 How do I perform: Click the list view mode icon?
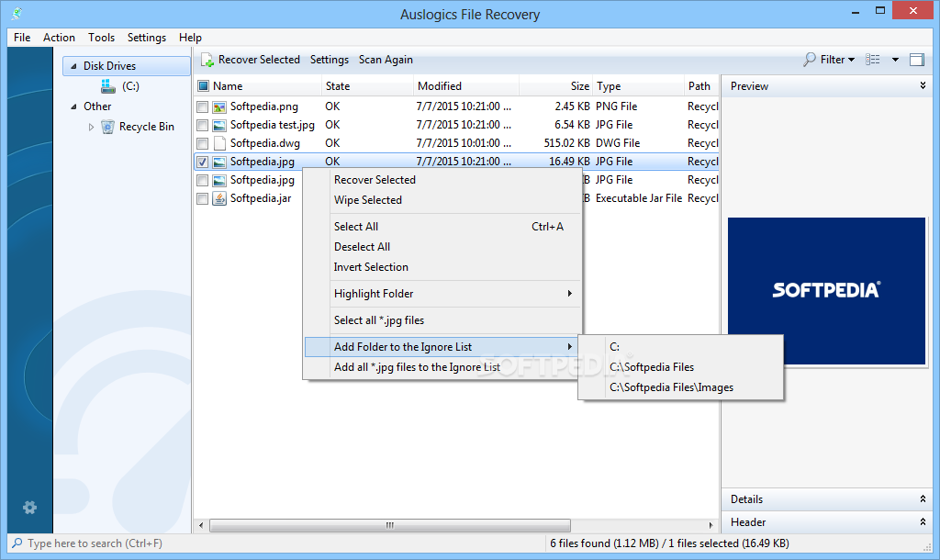(873, 60)
